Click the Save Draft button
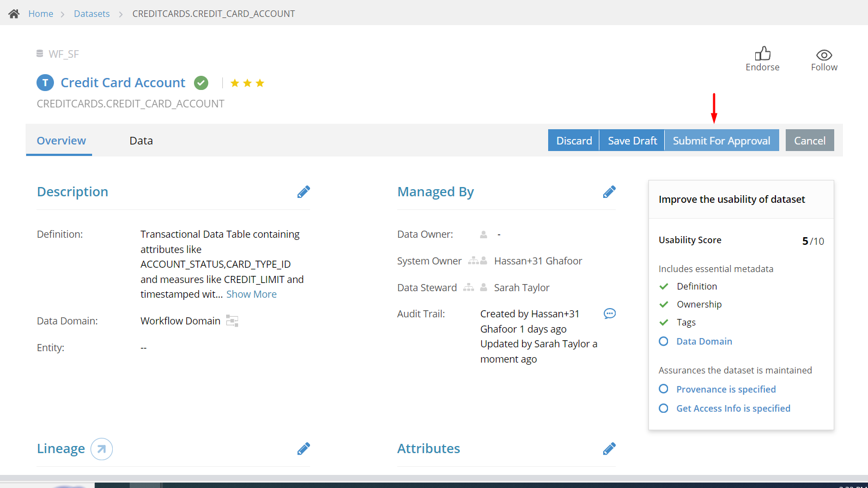This screenshot has height=488, width=868. (x=632, y=141)
